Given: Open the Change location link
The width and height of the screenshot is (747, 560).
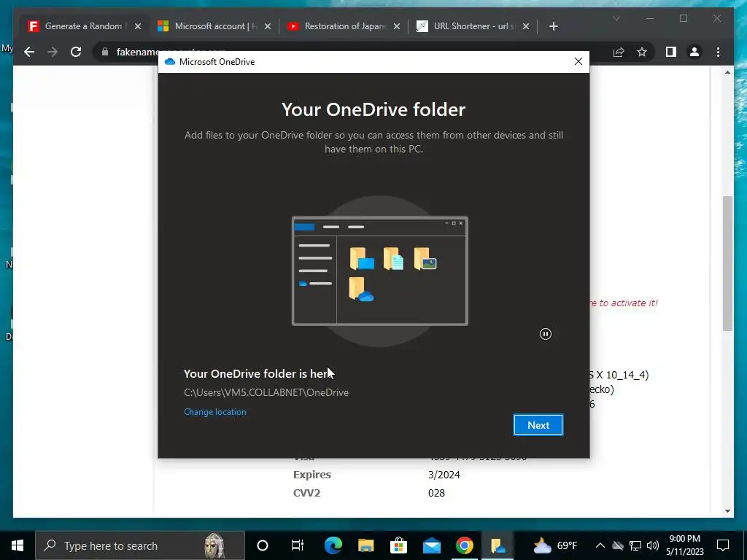Looking at the screenshot, I should [215, 412].
